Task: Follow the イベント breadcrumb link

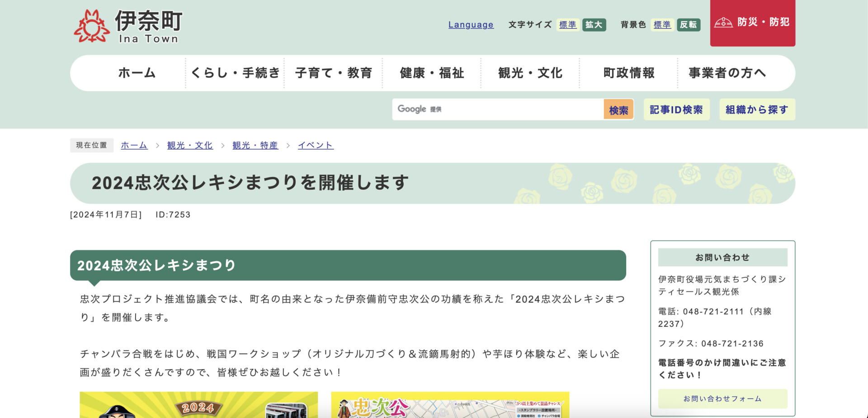Action: [316, 146]
